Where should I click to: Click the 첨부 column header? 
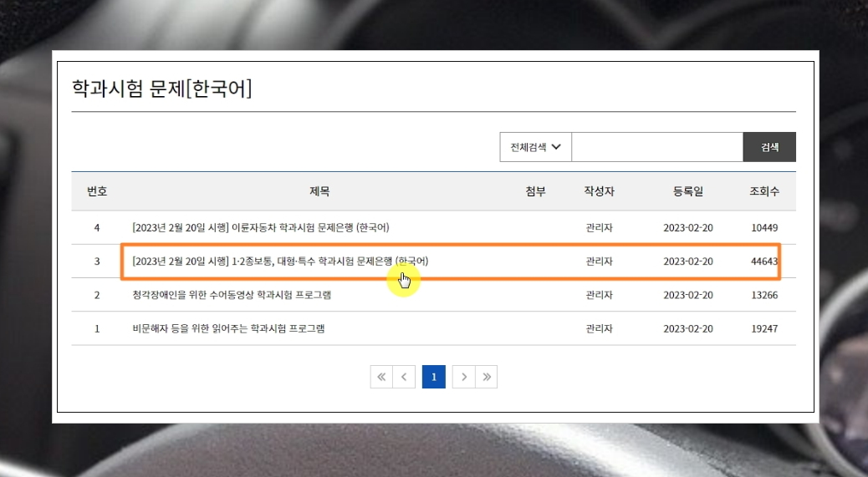click(535, 191)
